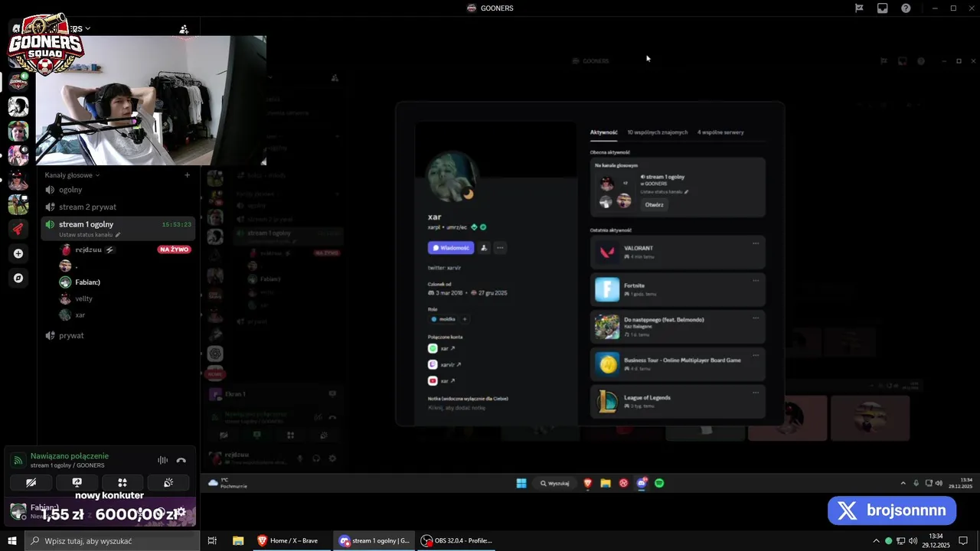The height and width of the screenshot is (551, 980).
Task: Open the Fortnite activity options menu
Action: click(x=756, y=281)
